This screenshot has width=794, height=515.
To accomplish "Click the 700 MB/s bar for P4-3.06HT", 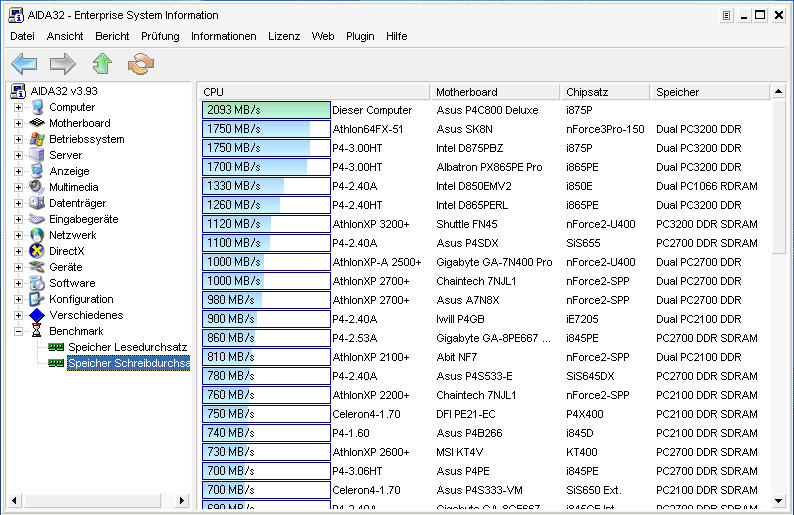I will (x=266, y=471).
